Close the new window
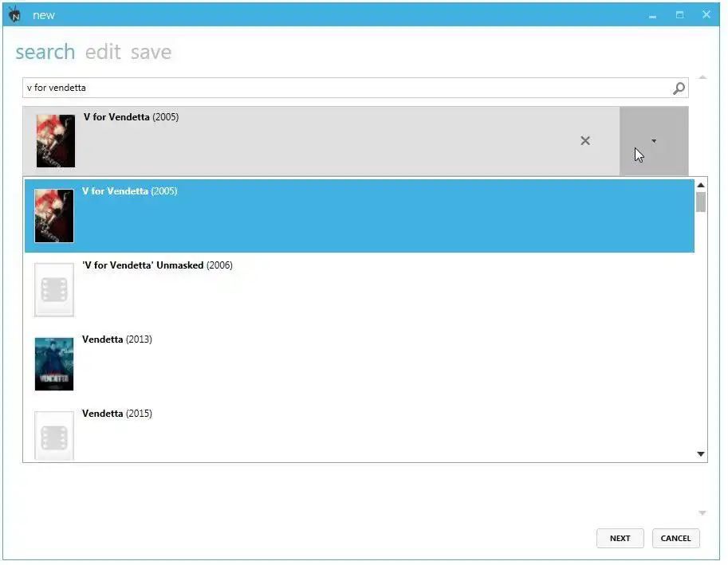The width and height of the screenshot is (728, 565). click(706, 15)
